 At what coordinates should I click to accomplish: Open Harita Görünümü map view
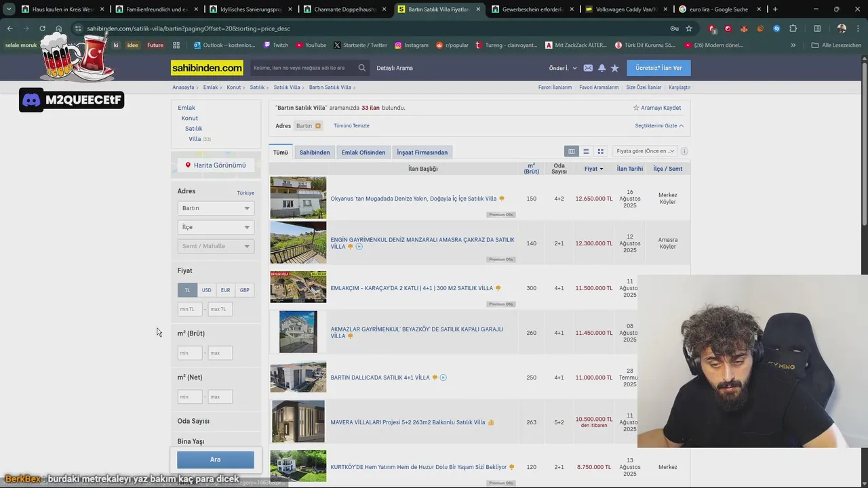pos(216,165)
